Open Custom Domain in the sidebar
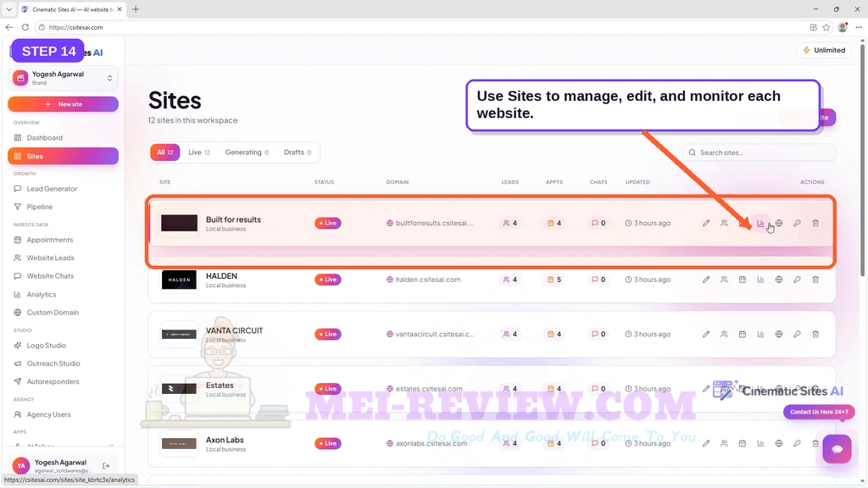868x488 pixels. pyautogui.click(x=63, y=313)
